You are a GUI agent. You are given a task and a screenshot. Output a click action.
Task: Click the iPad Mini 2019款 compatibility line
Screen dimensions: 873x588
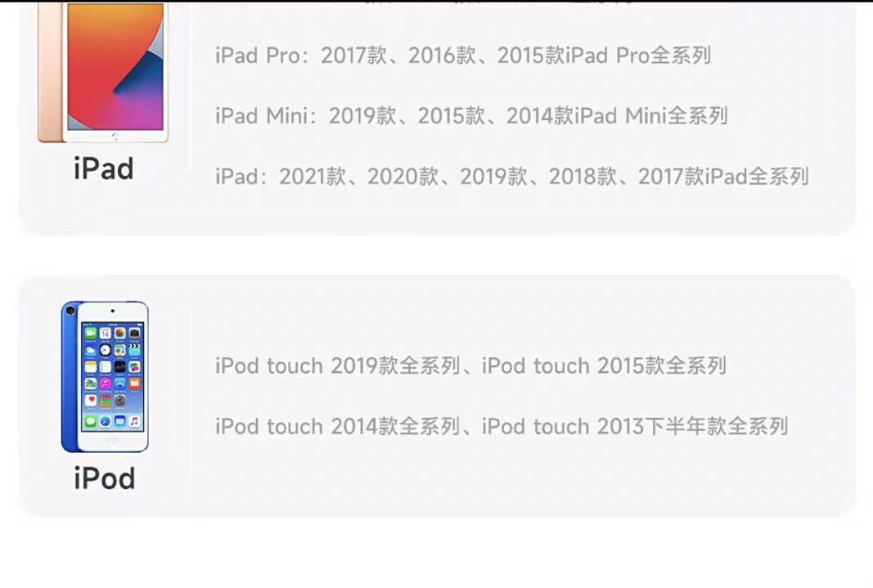click(471, 116)
